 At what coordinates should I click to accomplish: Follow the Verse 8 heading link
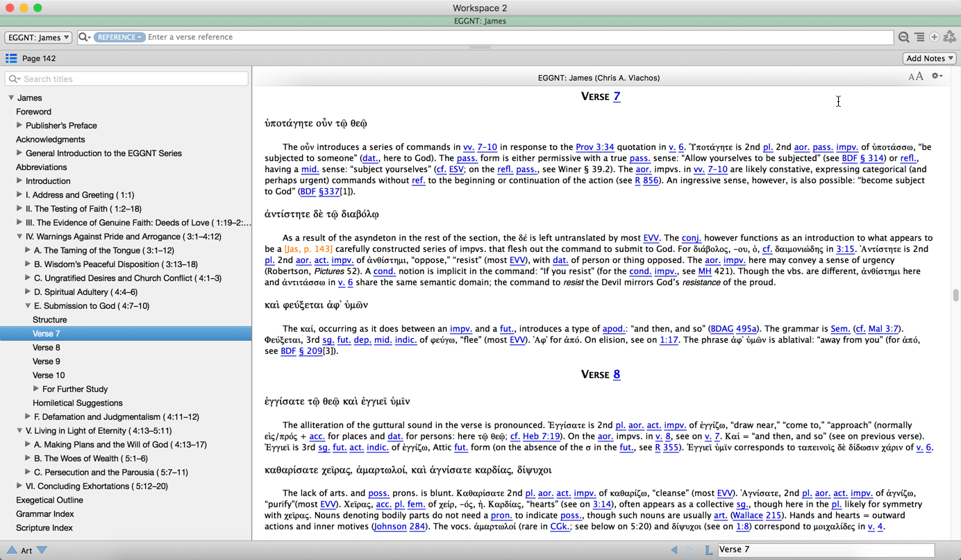(x=617, y=375)
